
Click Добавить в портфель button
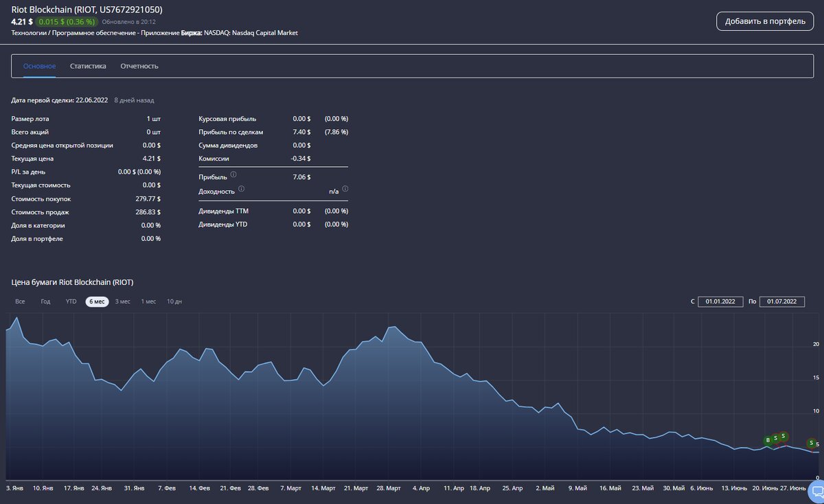click(765, 21)
